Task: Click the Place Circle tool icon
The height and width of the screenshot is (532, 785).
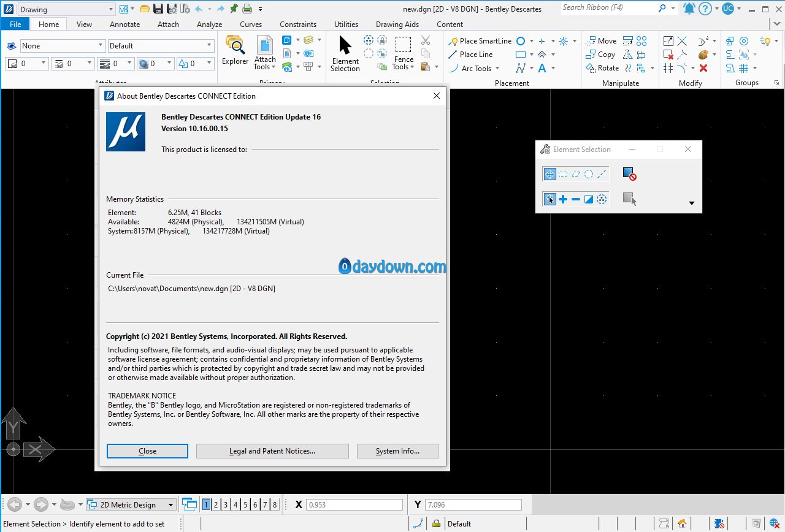Action: click(521, 41)
